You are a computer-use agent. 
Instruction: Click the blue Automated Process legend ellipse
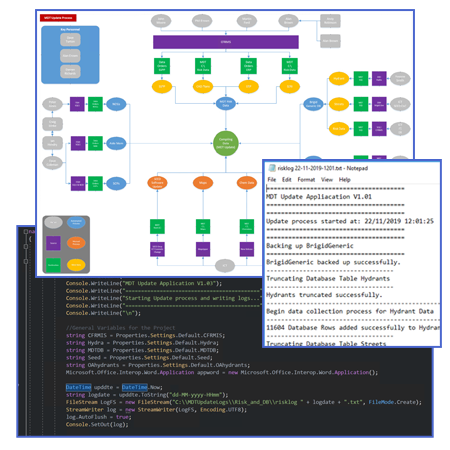click(x=76, y=222)
